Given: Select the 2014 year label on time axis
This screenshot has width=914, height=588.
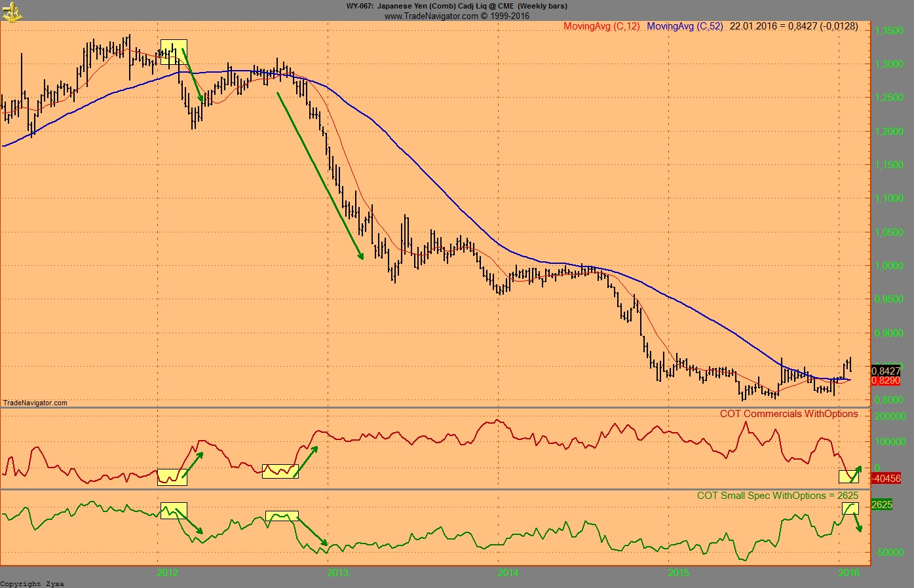Looking at the screenshot, I should click(508, 572).
